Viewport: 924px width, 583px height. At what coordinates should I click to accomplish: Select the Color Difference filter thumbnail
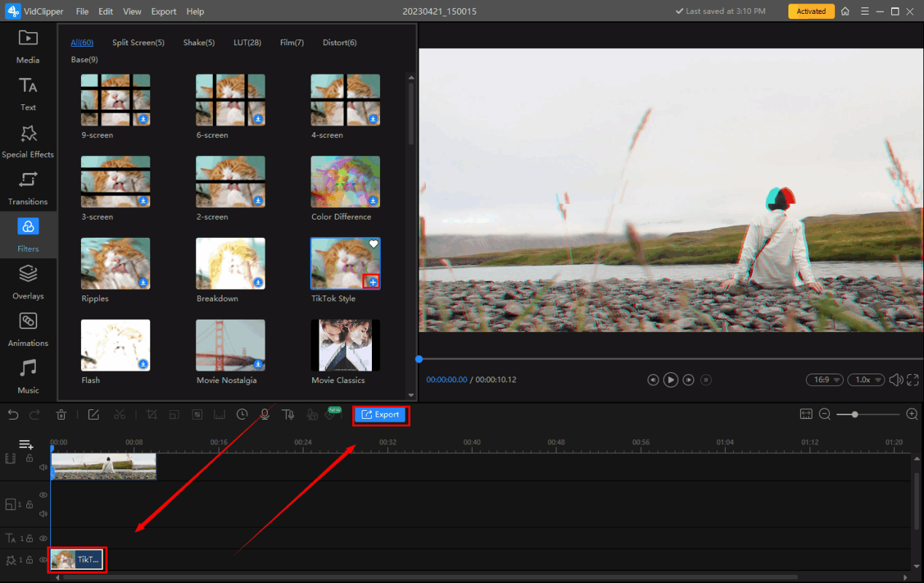pos(345,182)
